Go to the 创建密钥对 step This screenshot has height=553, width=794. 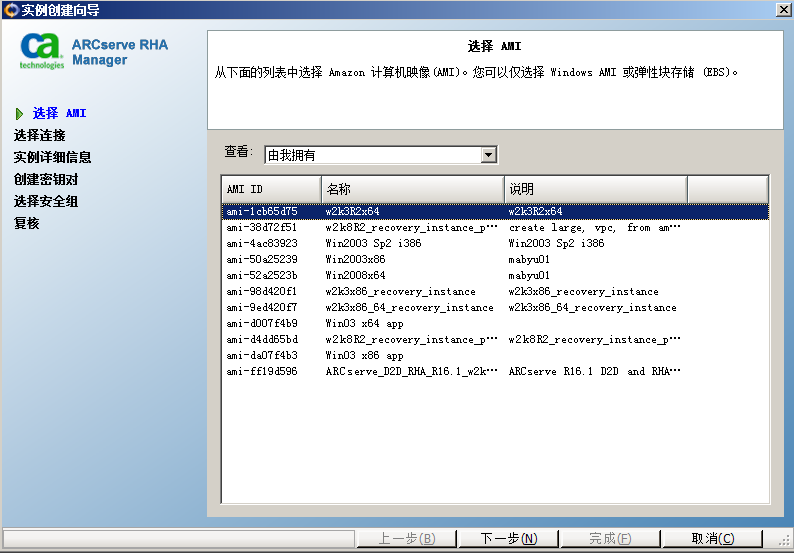tap(46, 179)
